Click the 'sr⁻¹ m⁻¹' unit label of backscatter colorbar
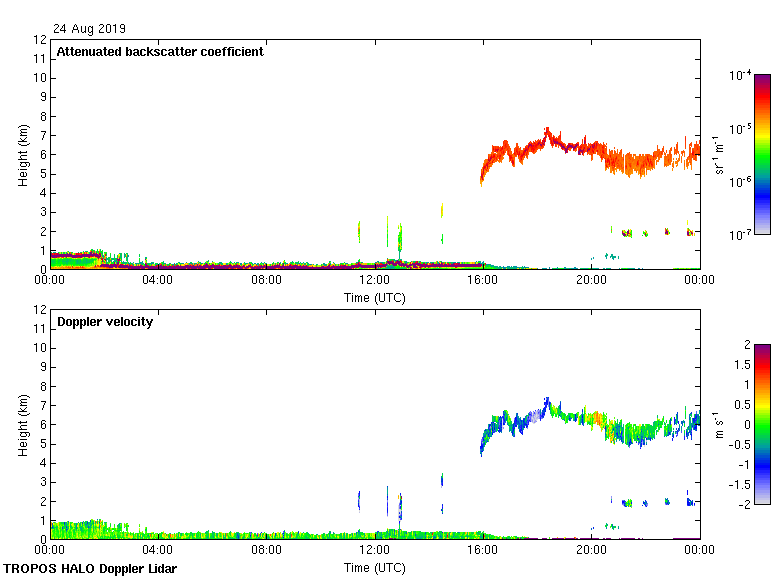780x580 pixels. (721, 155)
